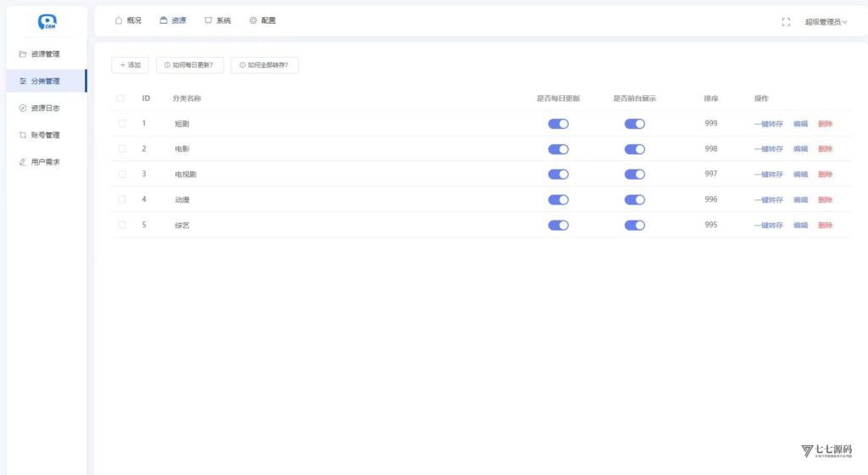Click the home icon beside 概况
The height and width of the screenshot is (475, 868).
119,20
